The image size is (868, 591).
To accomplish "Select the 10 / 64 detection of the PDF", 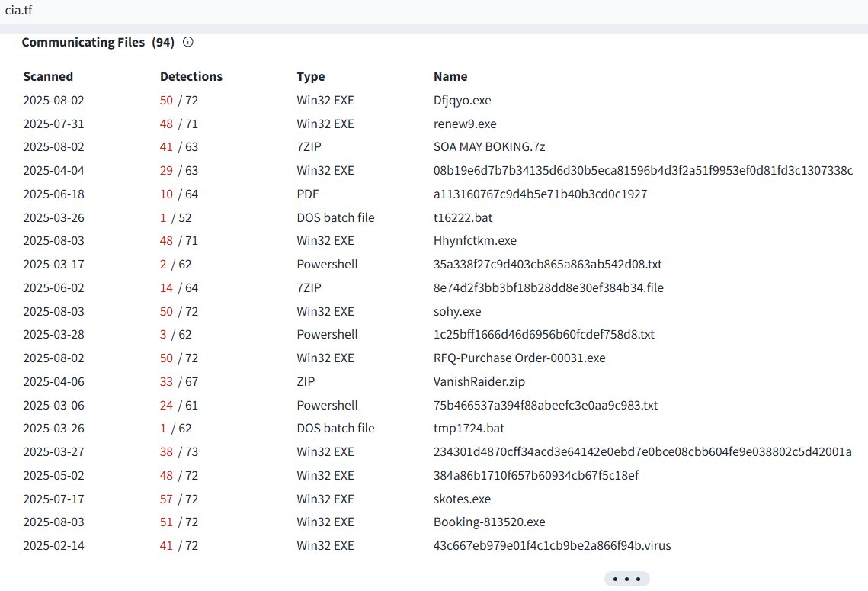I will (179, 194).
